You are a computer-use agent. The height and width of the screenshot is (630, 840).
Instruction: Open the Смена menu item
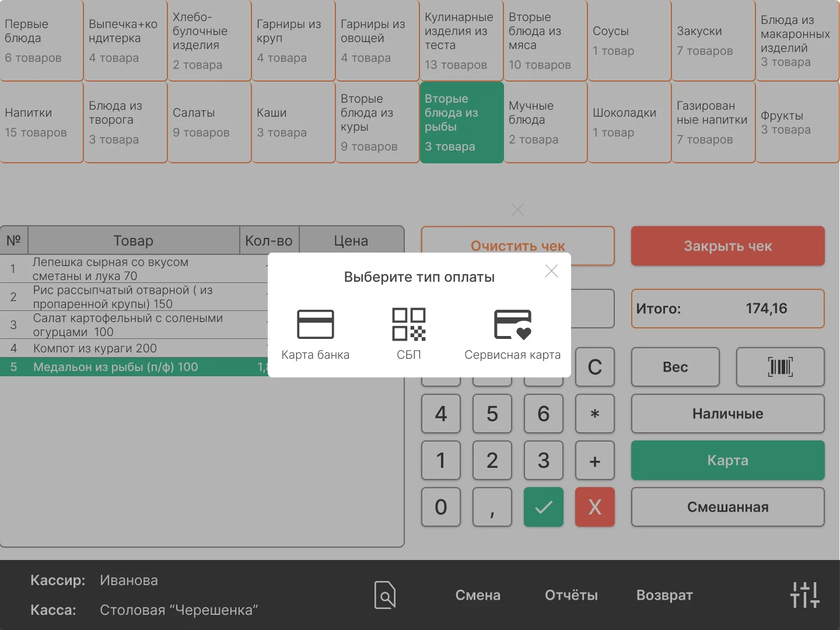tap(478, 595)
